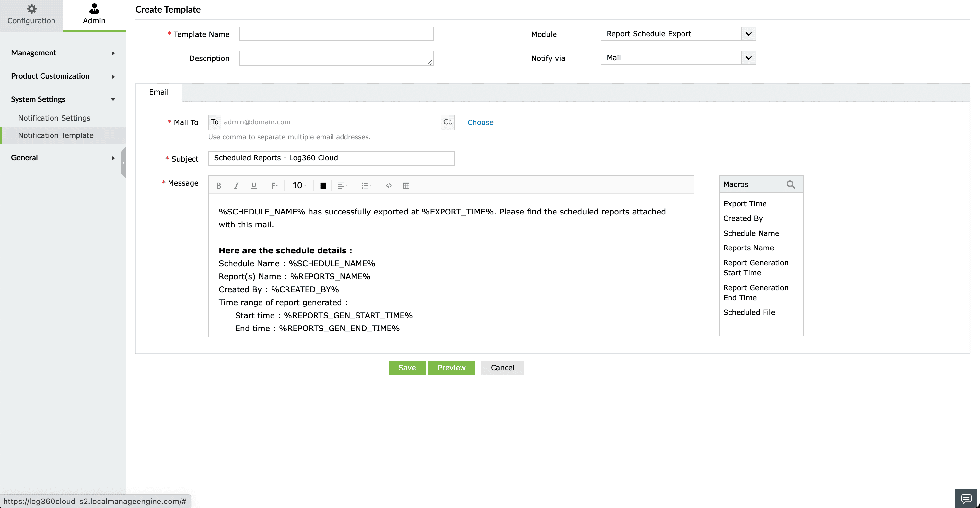Click into the Template Name field
The height and width of the screenshot is (508, 980).
tap(336, 34)
